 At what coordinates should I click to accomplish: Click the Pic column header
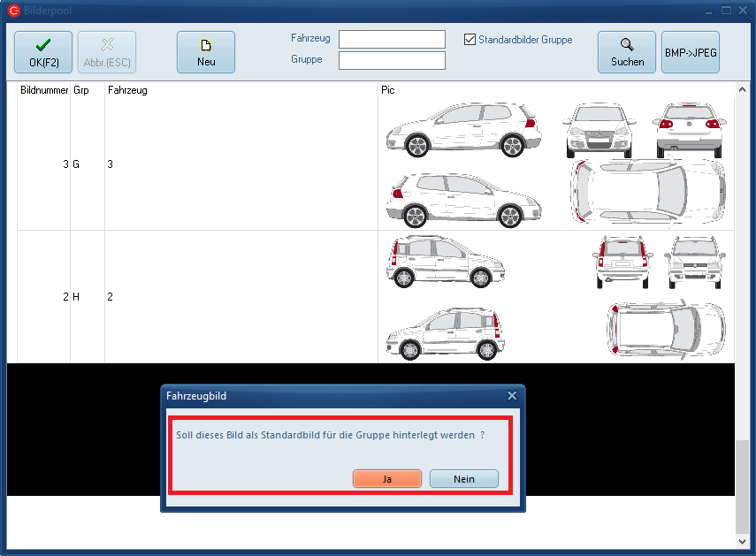point(388,90)
